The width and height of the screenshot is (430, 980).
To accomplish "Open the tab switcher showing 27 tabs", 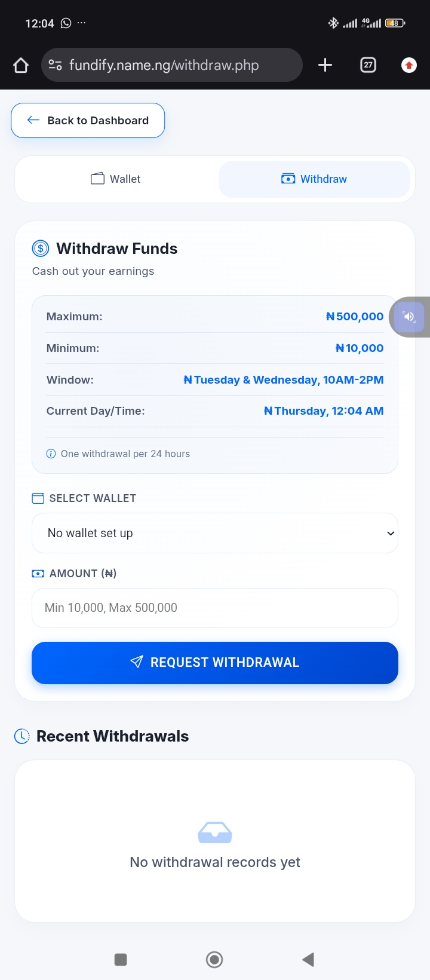I will [368, 65].
